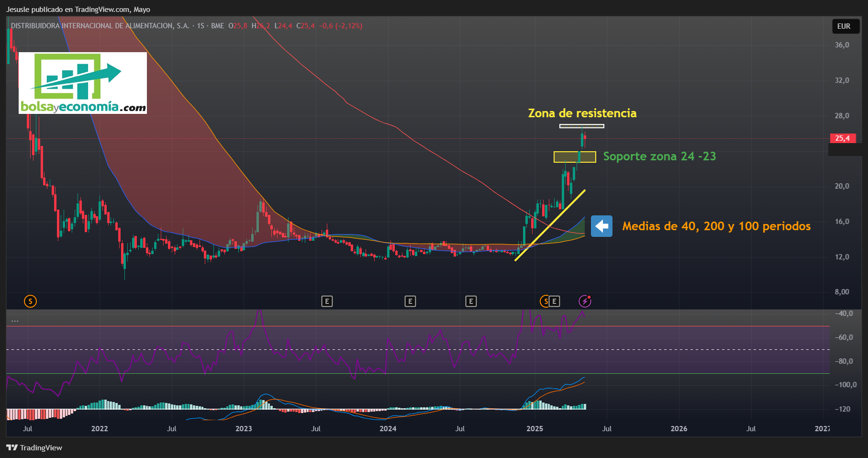Select the Medias de 40, 200 y 100 periodos text

point(716,226)
